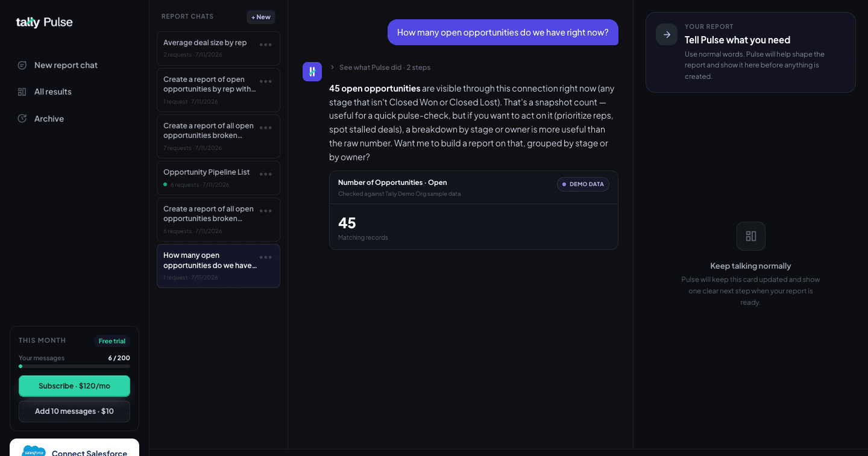Image resolution: width=868 pixels, height=456 pixels.
Task: Click Add 10 messages $10 button
Action: tap(74, 411)
